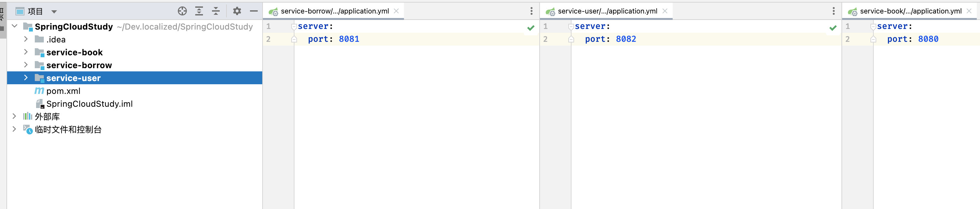Click green inspection checkmark in service-borrow editor
980x209 pixels.
click(531, 28)
